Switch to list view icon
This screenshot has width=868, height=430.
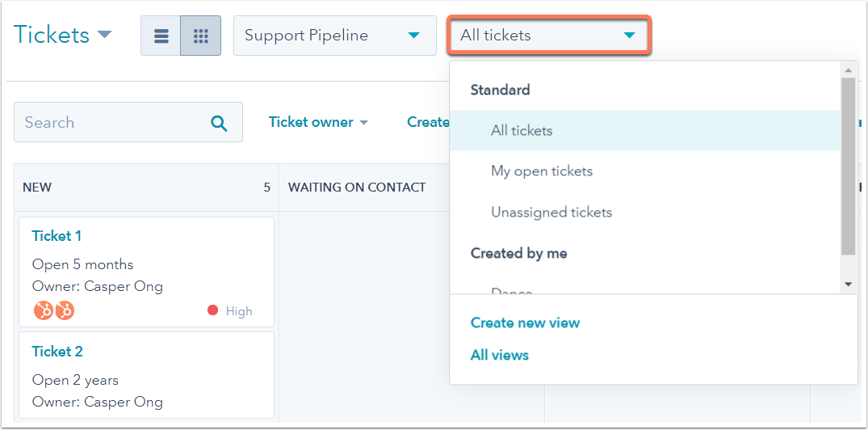(x=161, y=36)
